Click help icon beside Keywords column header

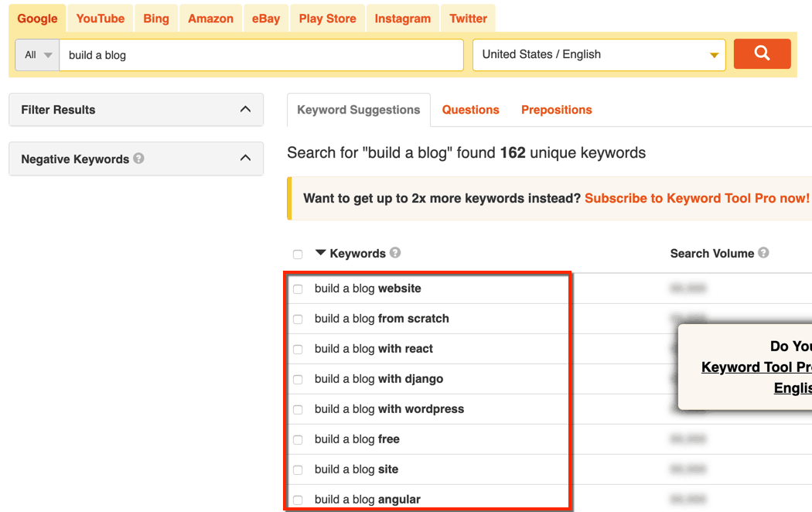pyautogui.click(x=395, y=253)
